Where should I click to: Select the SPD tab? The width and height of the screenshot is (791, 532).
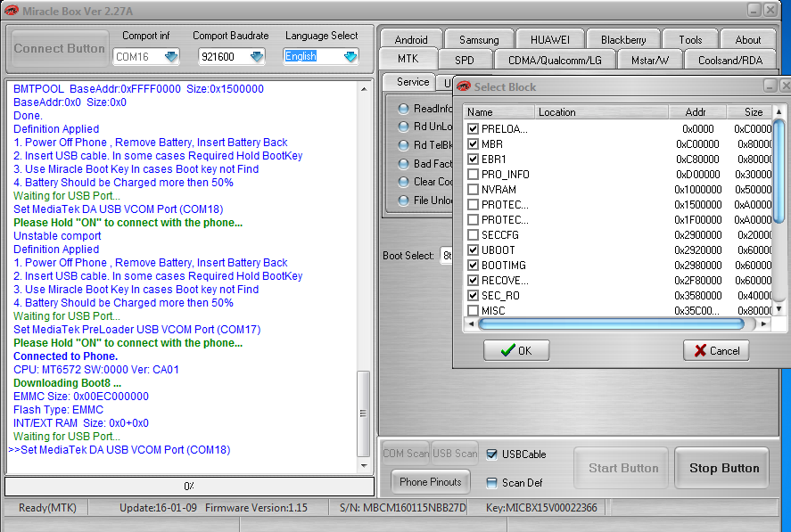[x=464, y=60]
